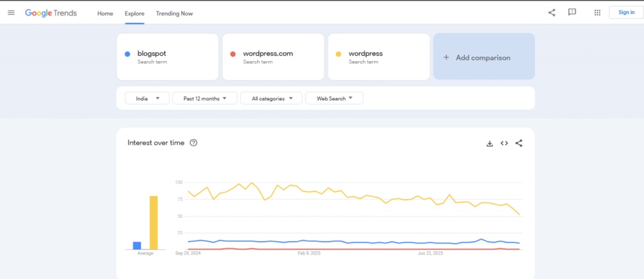The width and height of the screenshot is (644, 279).
Task: Go to the Home tab
Action: 105,14
